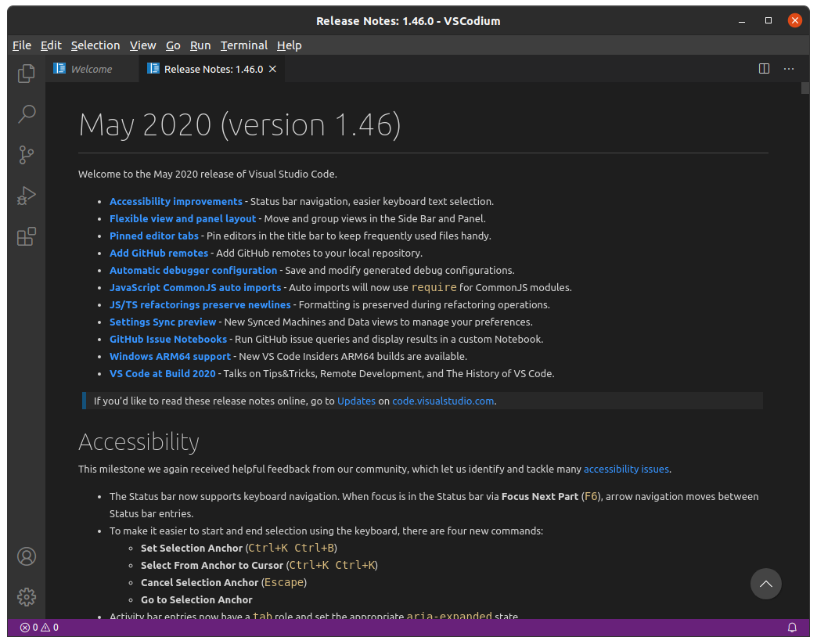Split the editor to the right
The height and width of the screenshot is (644, 817).
(765, 69)
